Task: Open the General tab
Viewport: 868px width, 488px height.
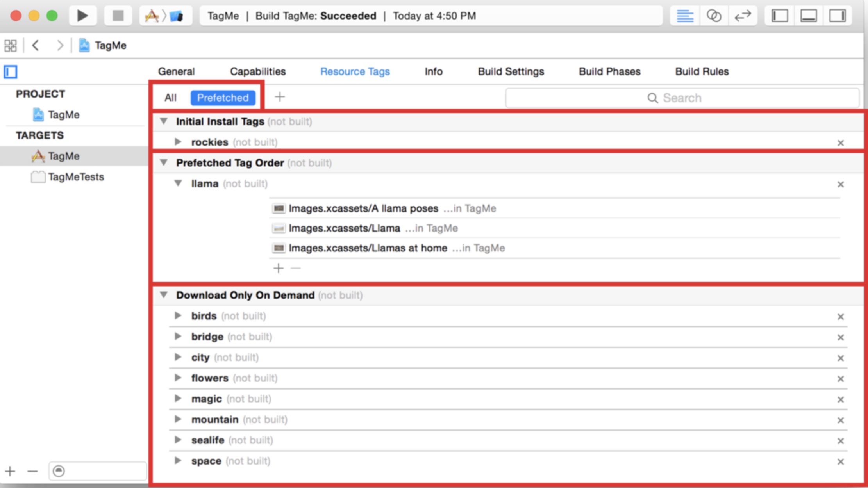Action: (x=176, y=71)
